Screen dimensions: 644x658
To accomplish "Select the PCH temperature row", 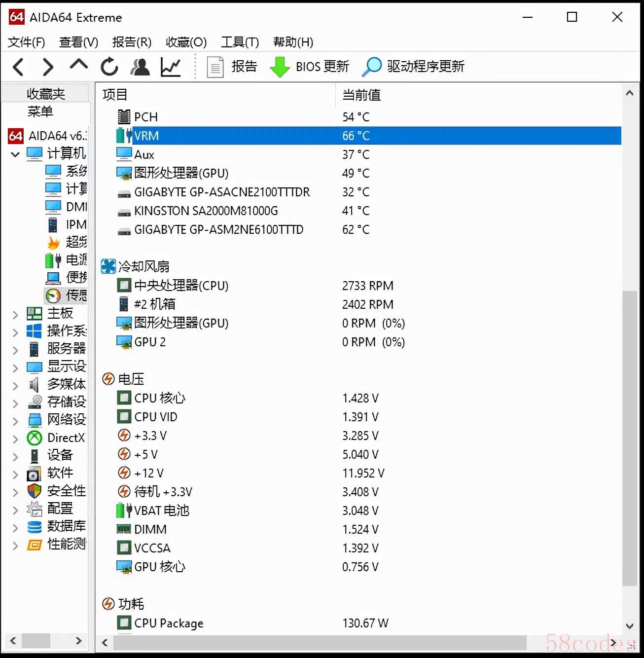I will click(x=368, y=117).
